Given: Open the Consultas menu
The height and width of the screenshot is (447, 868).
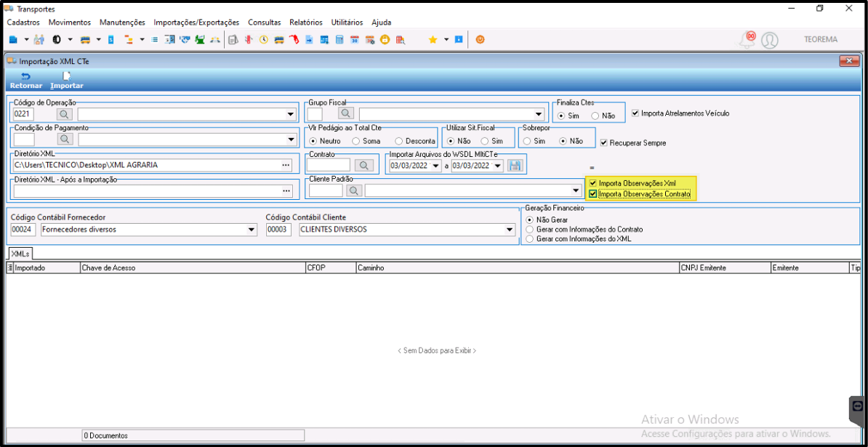Looking at the screenshot, I should click(265, 23).
